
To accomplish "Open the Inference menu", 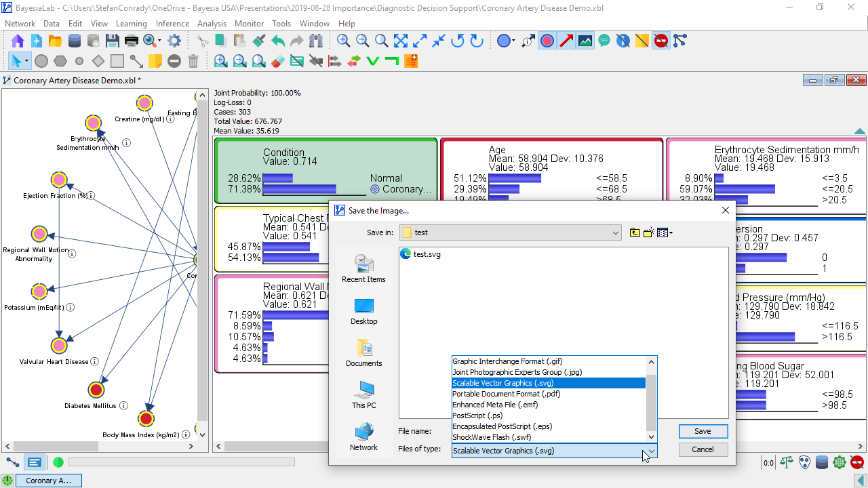I will click(172, 24).
